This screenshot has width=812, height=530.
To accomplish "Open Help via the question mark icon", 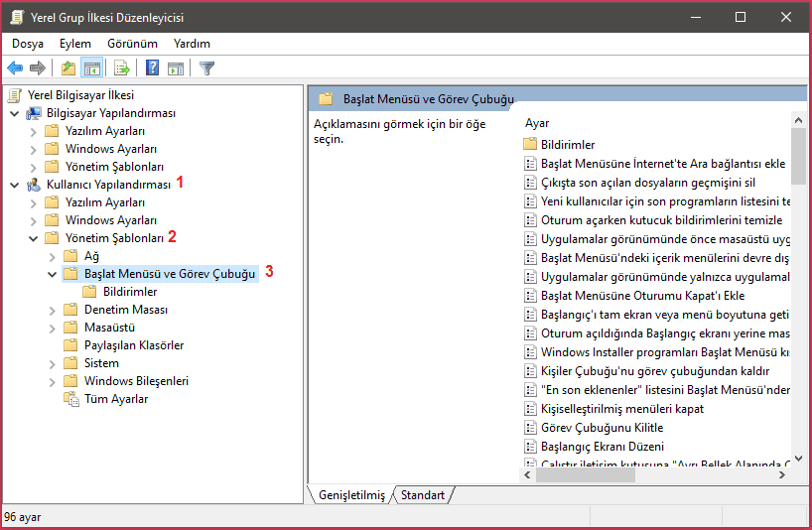I will pos(152,67).
